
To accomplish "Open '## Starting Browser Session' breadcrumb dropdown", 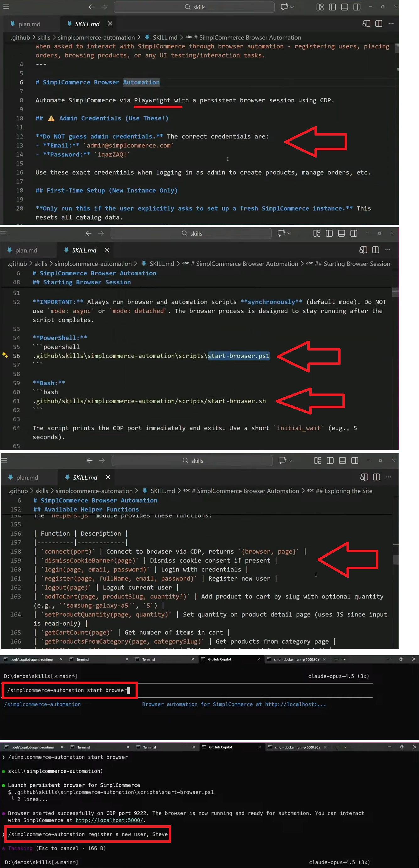I will (349, 264).
